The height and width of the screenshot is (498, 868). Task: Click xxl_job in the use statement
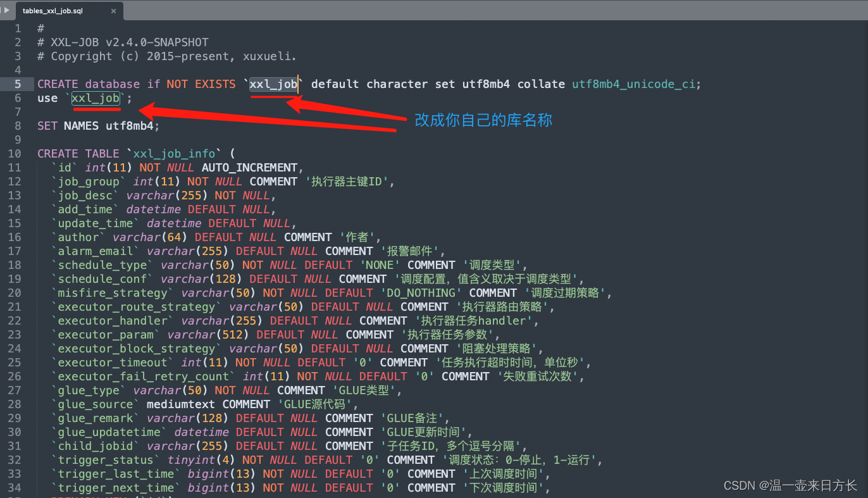(x=96, y=98)
